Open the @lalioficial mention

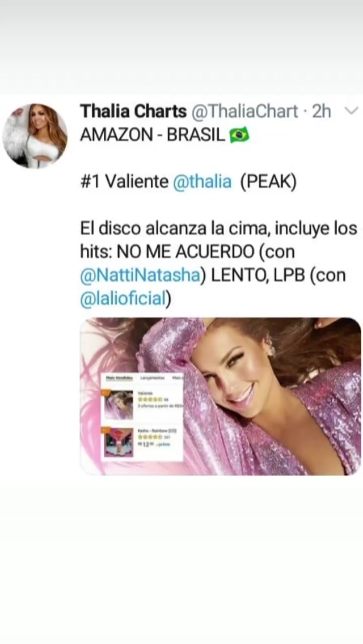[123, 299]
